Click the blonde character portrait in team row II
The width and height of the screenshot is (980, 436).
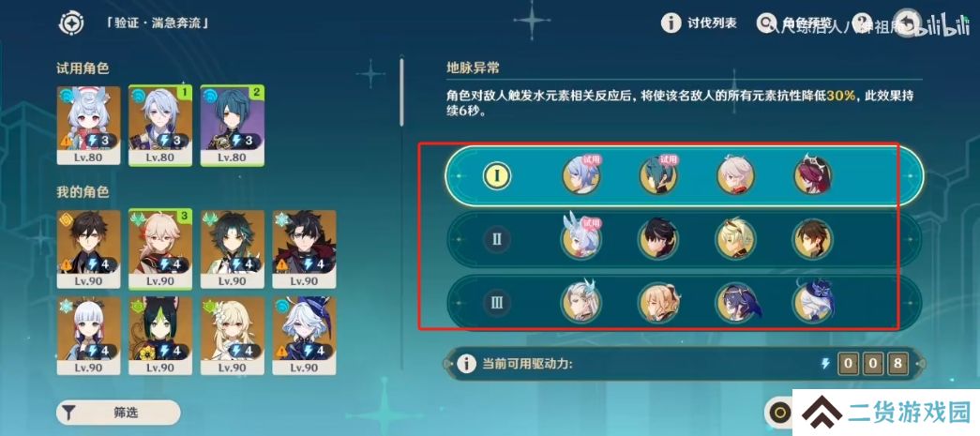(735, 239)
